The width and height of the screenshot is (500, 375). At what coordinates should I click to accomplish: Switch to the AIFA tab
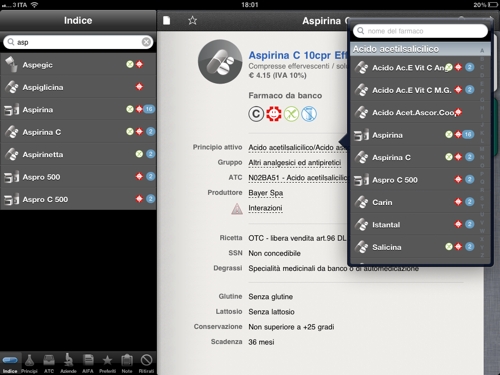tap(88, 364)
